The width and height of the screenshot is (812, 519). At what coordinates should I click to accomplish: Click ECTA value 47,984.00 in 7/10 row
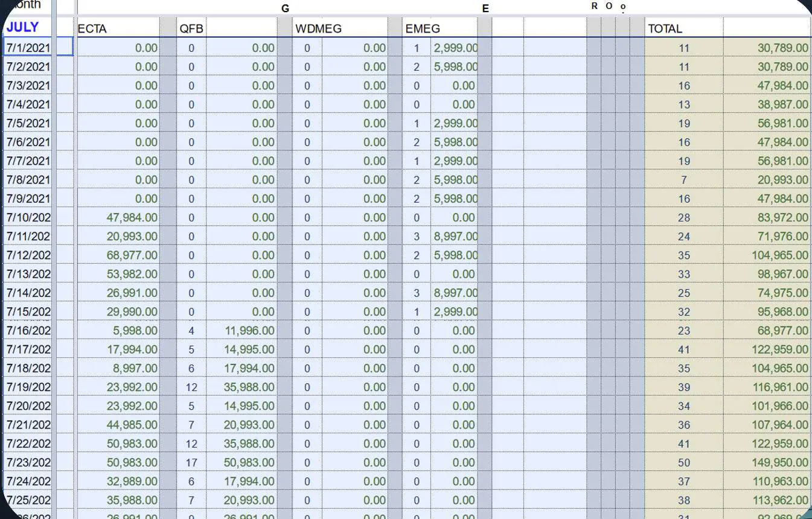[x=118, y=217]
